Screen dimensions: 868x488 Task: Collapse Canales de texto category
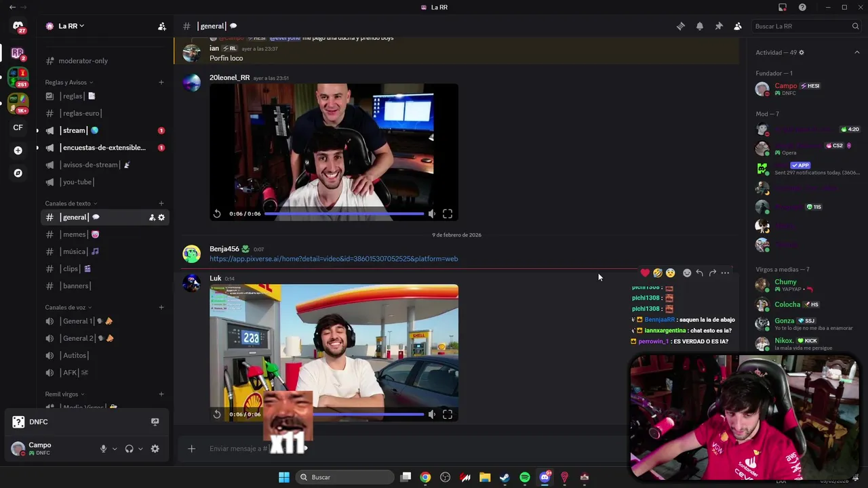click(x=71, y=203)
